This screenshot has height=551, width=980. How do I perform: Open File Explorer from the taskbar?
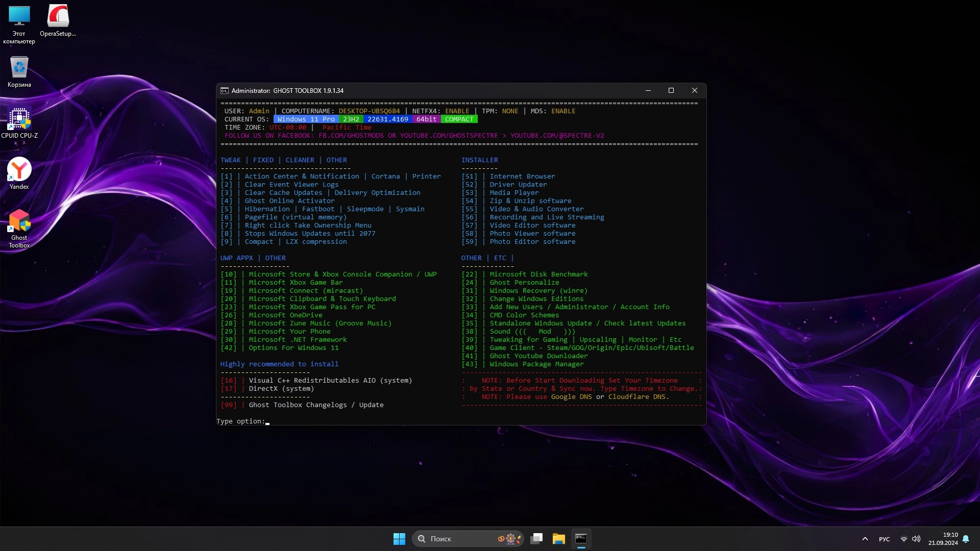558,539
